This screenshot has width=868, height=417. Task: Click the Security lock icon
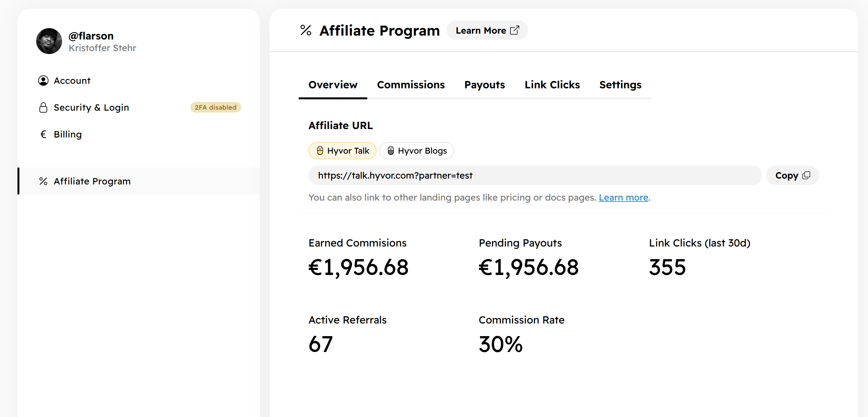[x=43, y=107]
